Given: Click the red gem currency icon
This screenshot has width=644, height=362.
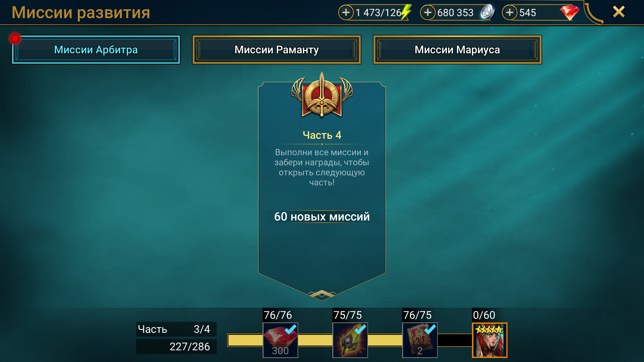Looking at the screenshot, I should tap(569, 13).
